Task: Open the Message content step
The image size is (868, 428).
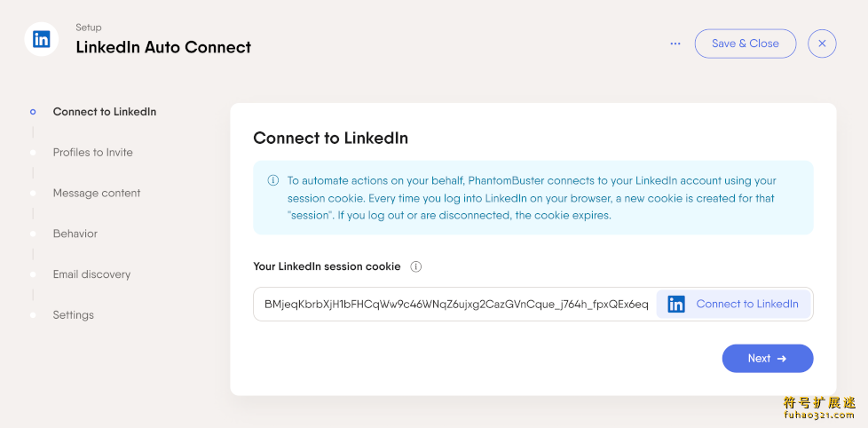Action: click(97, 194)
